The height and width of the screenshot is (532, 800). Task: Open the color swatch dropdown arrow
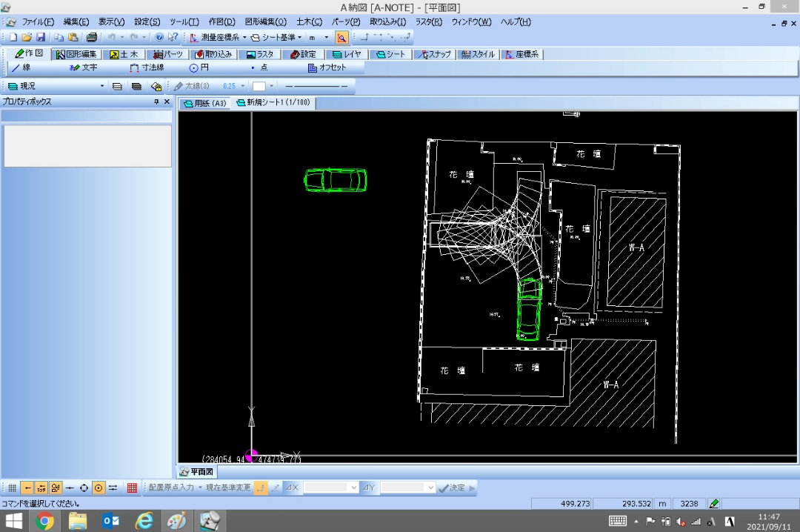tap(271, 86)
